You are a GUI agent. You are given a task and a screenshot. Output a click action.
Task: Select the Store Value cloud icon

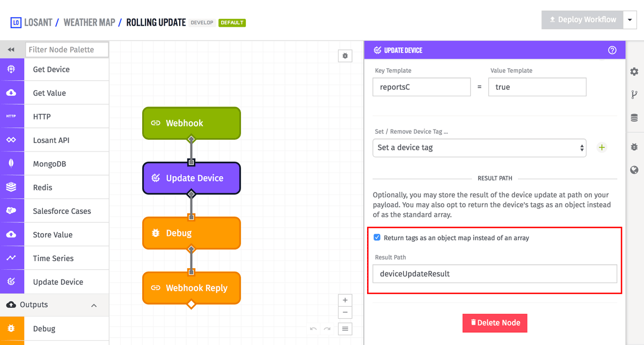tap(12, 235)
